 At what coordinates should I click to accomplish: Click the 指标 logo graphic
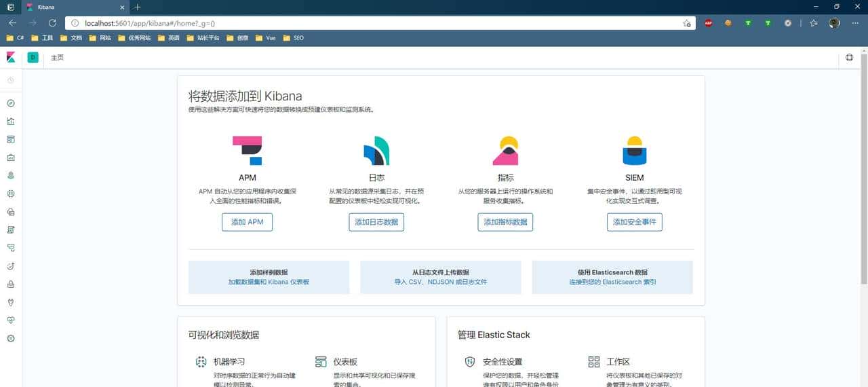(505, 151)
